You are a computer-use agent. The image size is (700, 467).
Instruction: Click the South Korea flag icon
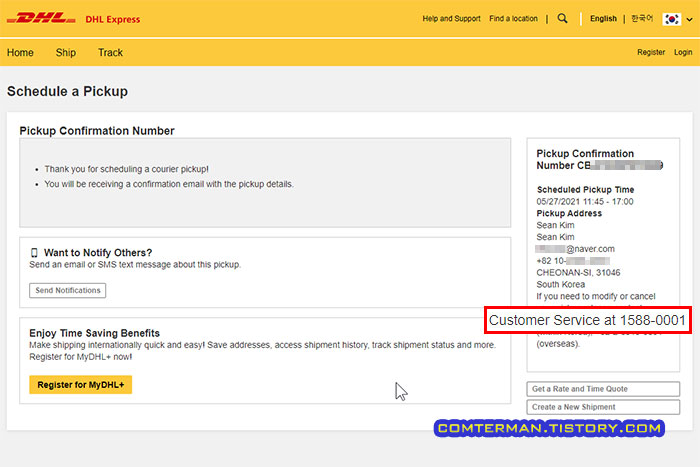pos(671,19)
